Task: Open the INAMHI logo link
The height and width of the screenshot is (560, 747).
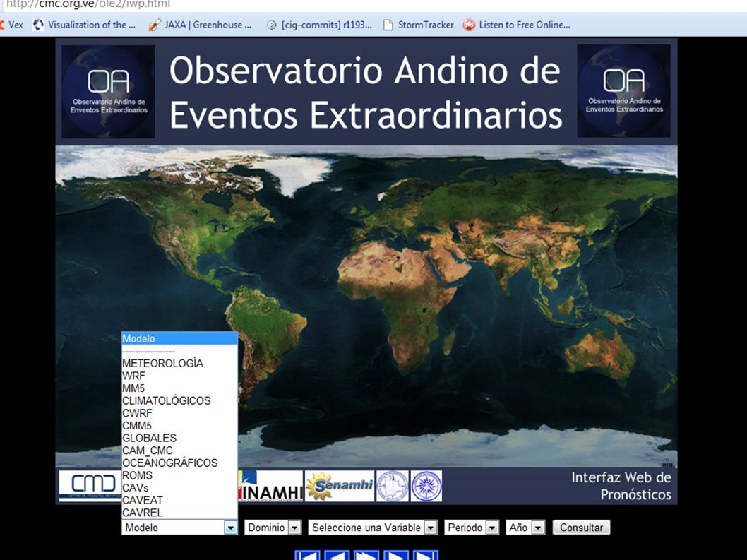Action: (270, 486)
